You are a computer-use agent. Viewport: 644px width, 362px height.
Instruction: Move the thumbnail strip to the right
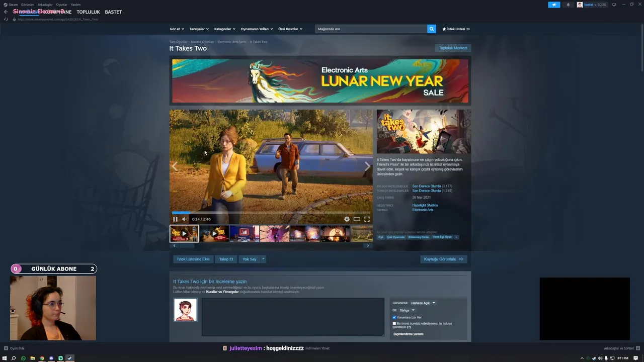pyautogui.click(x=368, y=245)
